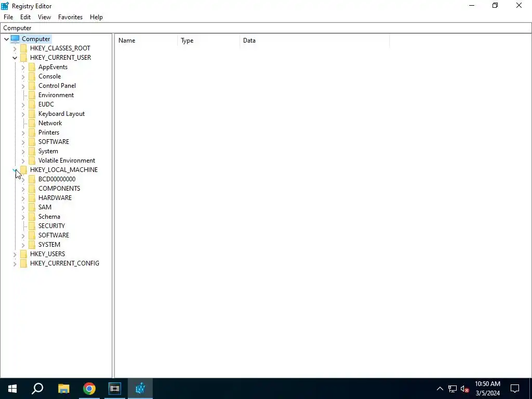The width and height of the screenshot is (532, 399).
Task: Expand the Console key chevron
Action: [23, 77]
